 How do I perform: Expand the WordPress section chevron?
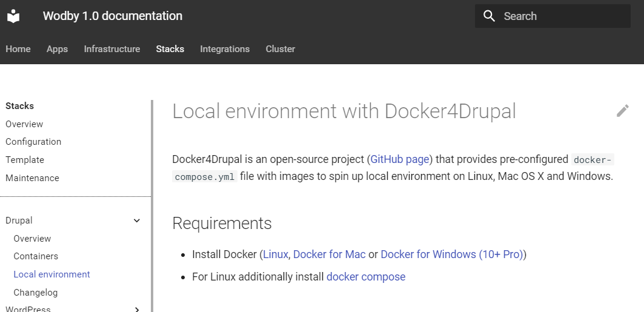(x=137, y=309)
